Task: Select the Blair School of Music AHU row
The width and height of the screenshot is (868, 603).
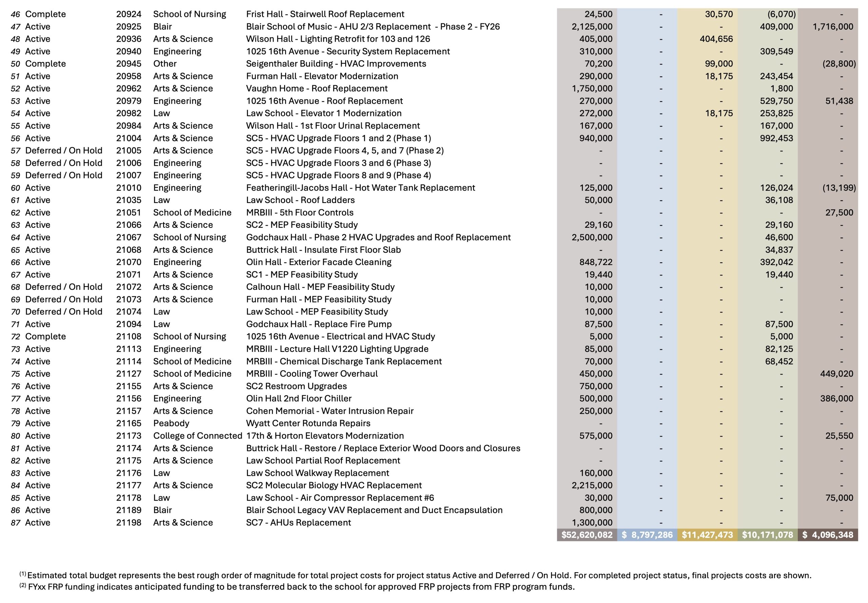Action: [x=373, y=26]
